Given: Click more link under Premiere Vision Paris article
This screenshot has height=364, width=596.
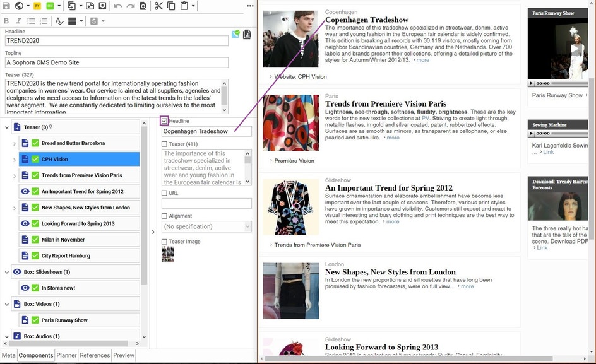Looking at the screenshot, I should pos(393,138).
